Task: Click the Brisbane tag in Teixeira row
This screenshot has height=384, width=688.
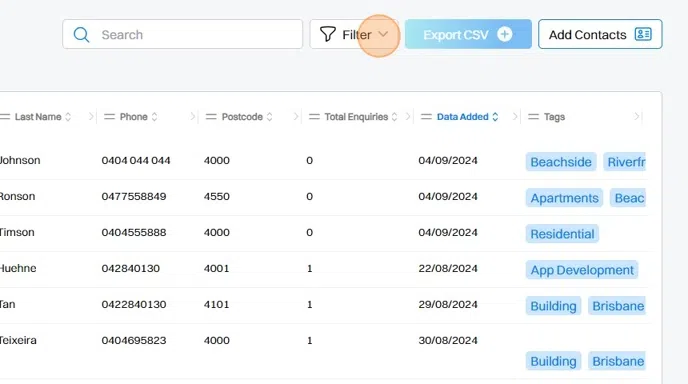Action: pos(617,361)
